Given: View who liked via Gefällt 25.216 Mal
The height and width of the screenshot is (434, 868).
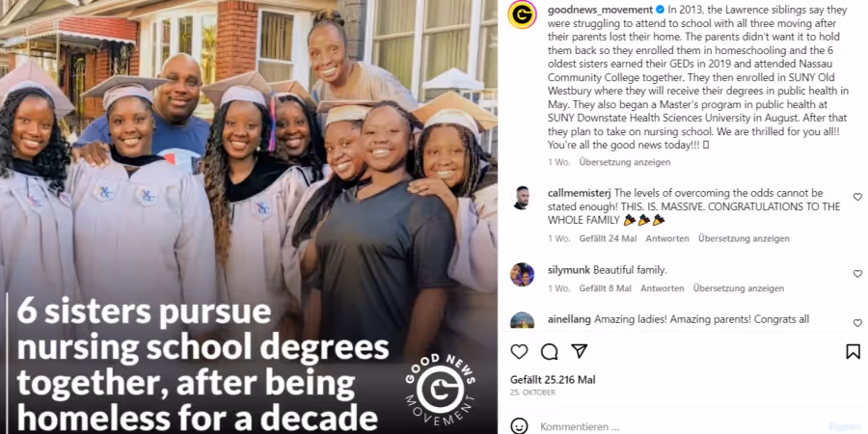Looking at the screenshot, I should 553,380.
